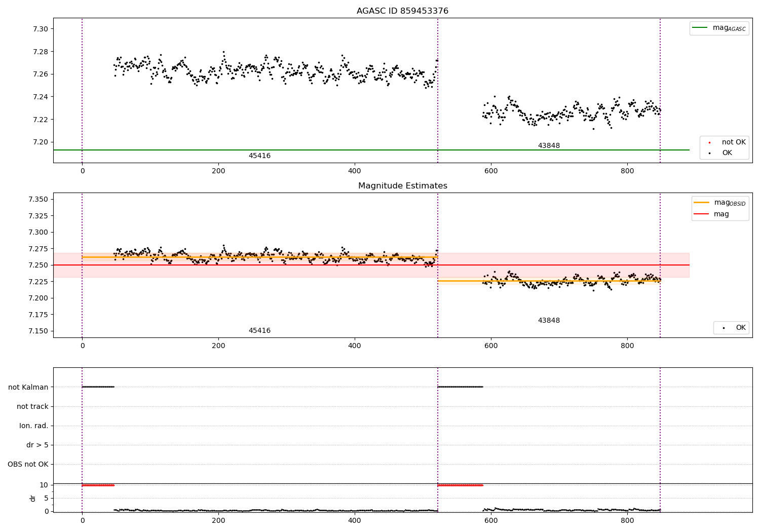760x532 pixels.
Task: Click the 7.20 tick label on the top plot
Action: pos(40,142)
